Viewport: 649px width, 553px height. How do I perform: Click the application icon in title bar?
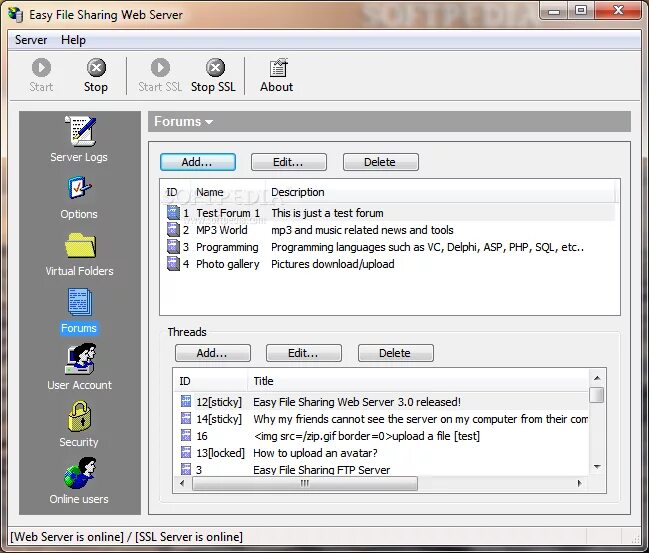coord(16,14)
